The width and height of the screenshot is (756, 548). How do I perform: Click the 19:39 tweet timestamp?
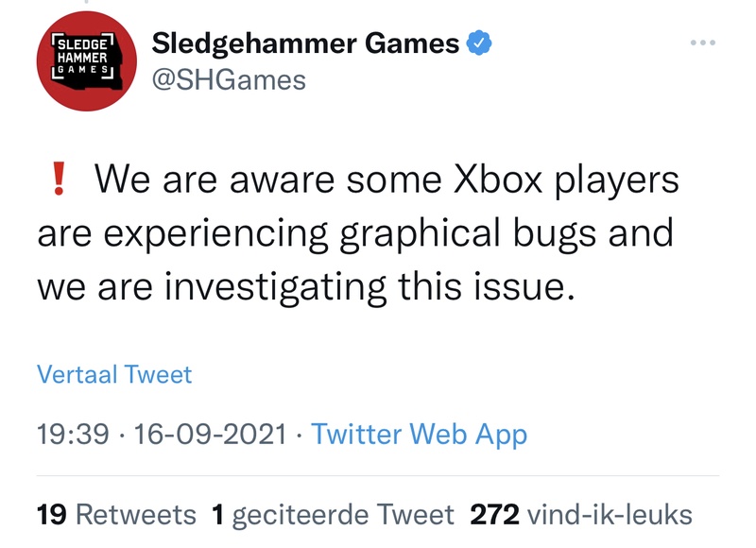[x=72, y=434]
